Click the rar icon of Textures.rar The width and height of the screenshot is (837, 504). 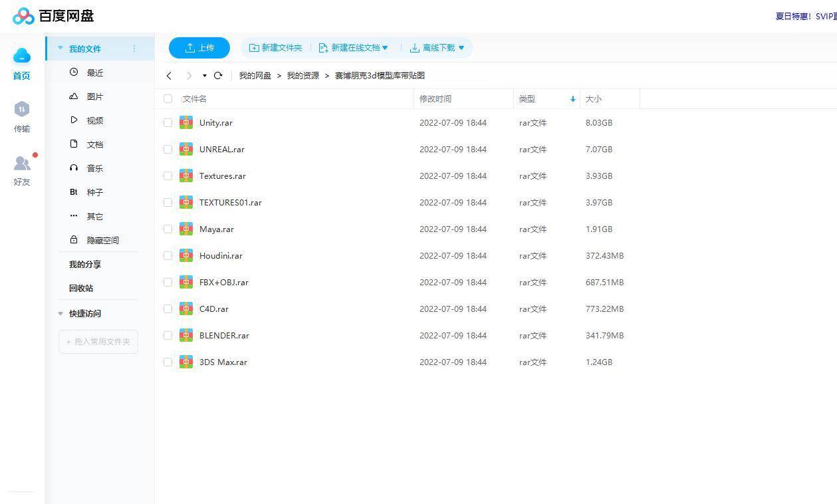186,176
